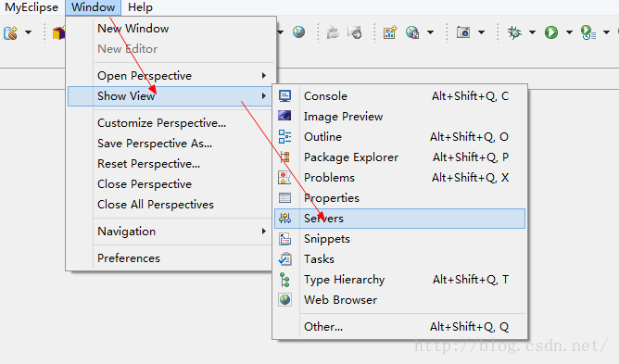Click the globe web browser toolbar icon
The image size is (619, 364).
point(298,31)
